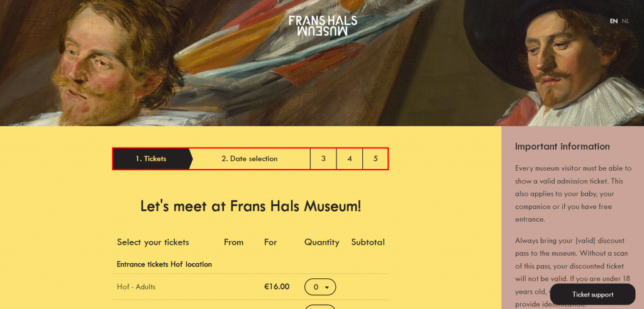This screenshot has height=309, width=644.
Task: Click the Quantity column header
Action: click(x=321, y=242)
